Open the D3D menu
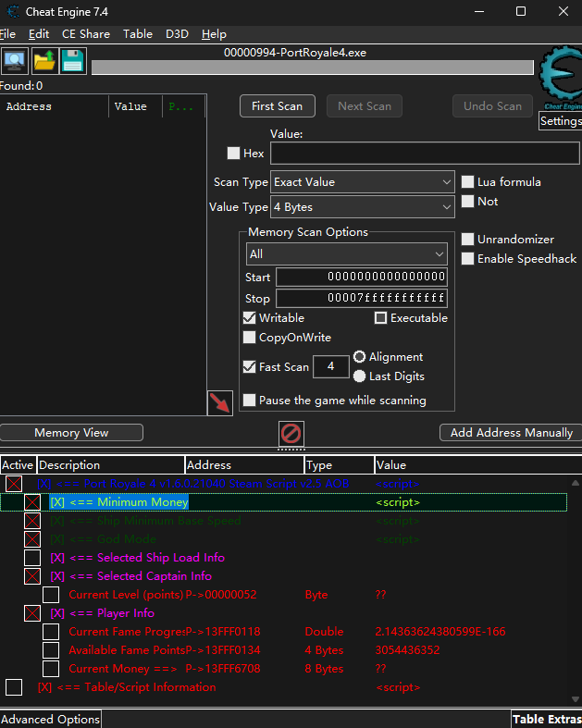582x728 pixels. (177, 34)
